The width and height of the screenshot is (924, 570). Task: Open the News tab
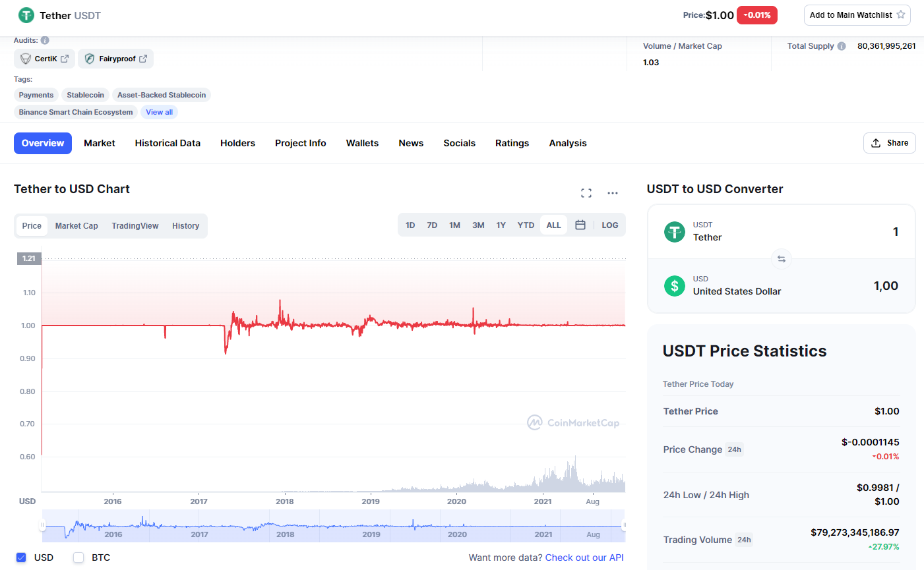pos(411,143)
